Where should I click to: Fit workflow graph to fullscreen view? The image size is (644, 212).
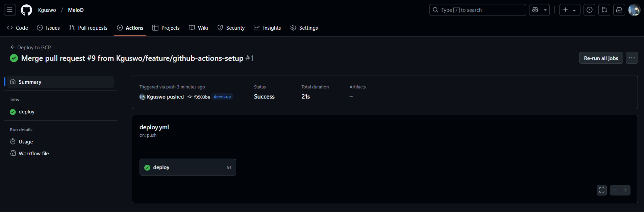[602, 190]
